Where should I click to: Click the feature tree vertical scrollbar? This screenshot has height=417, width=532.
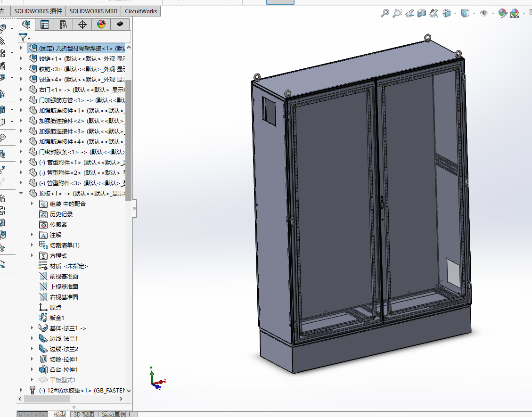coord(128,139)
